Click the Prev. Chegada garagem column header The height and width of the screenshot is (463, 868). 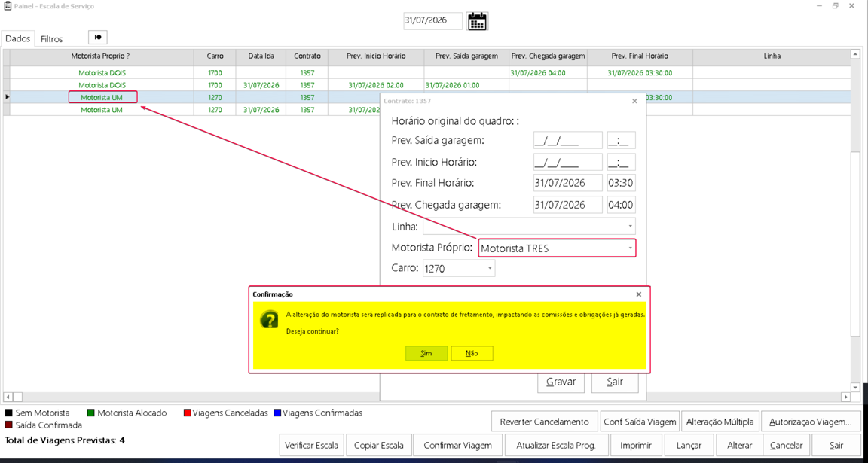click(548, 56)
